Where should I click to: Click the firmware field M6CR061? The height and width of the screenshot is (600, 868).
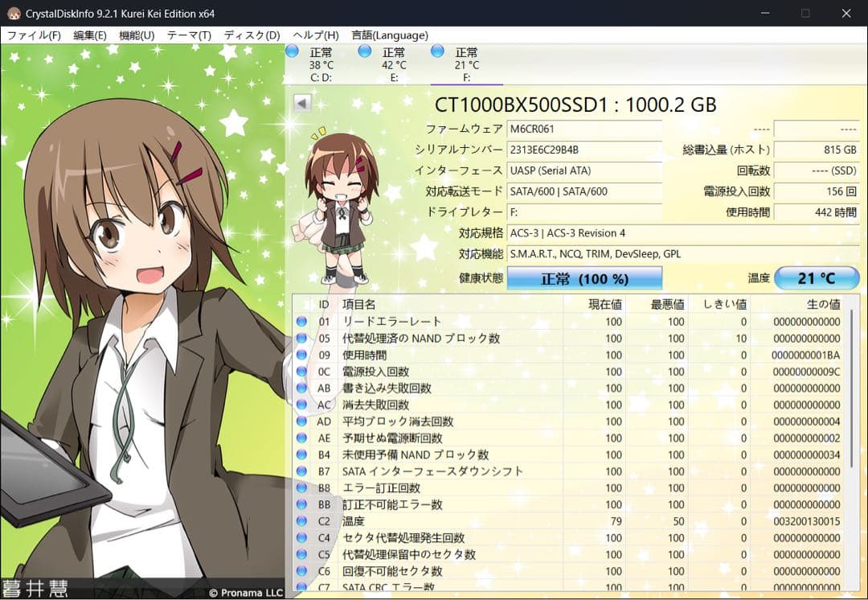pos(584,129)
